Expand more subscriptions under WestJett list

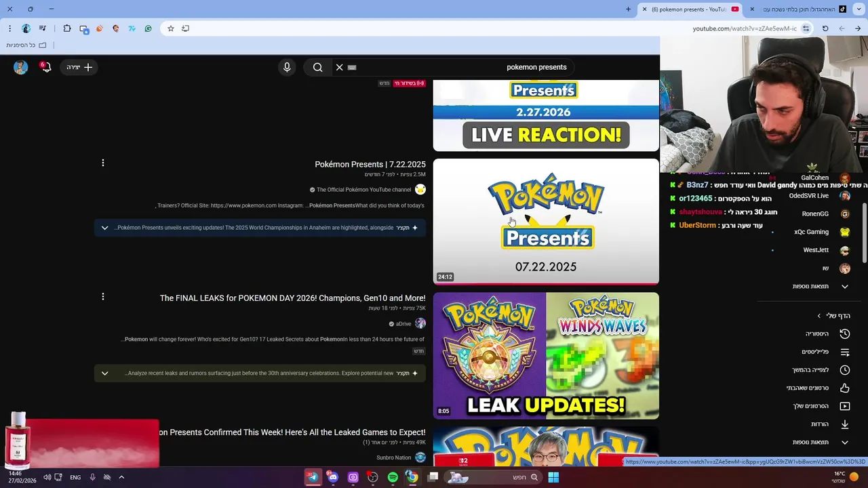tap(821, 287)
